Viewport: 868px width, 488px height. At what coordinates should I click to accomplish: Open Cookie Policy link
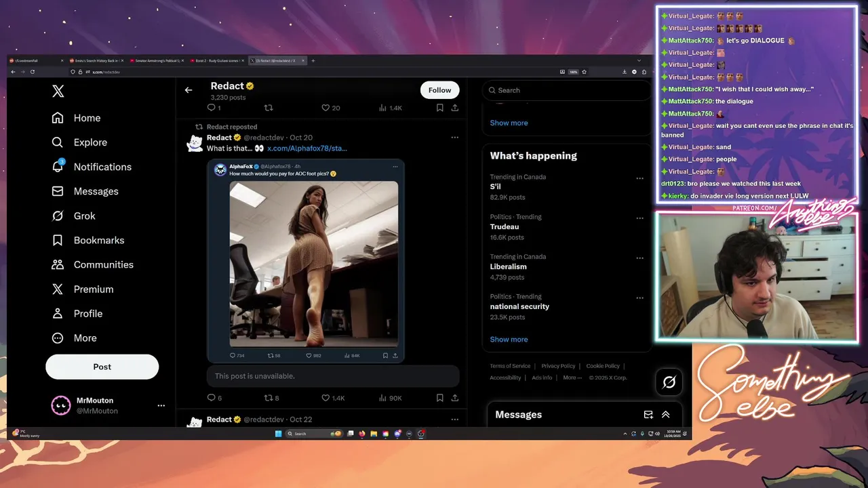tap(603, 366)
